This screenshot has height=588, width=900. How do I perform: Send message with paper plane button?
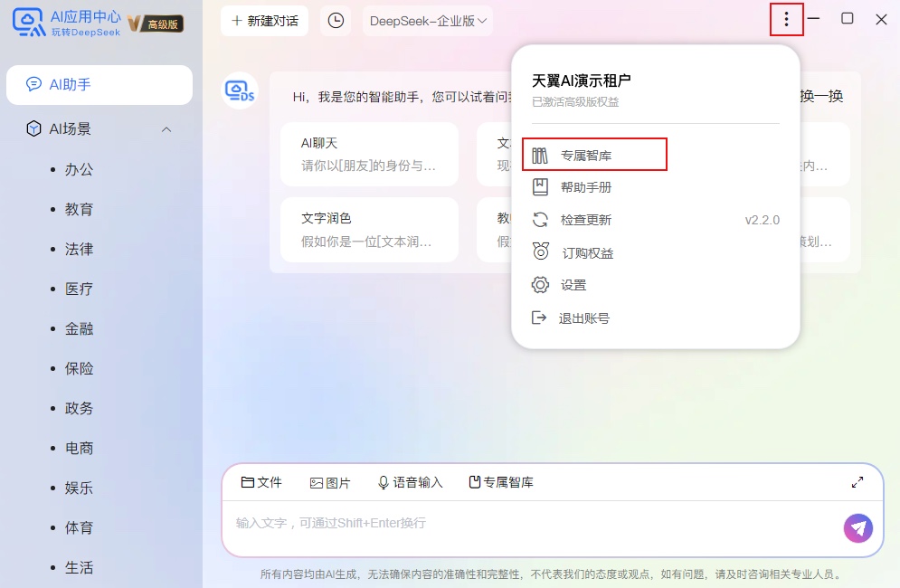pos(858,527)
